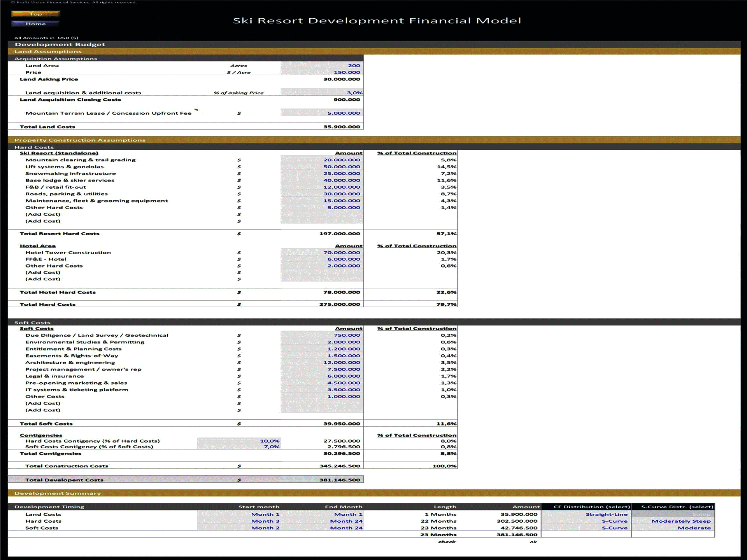Click the orange Top button
This screenshot has height=560, width=747.
point(36,14)
